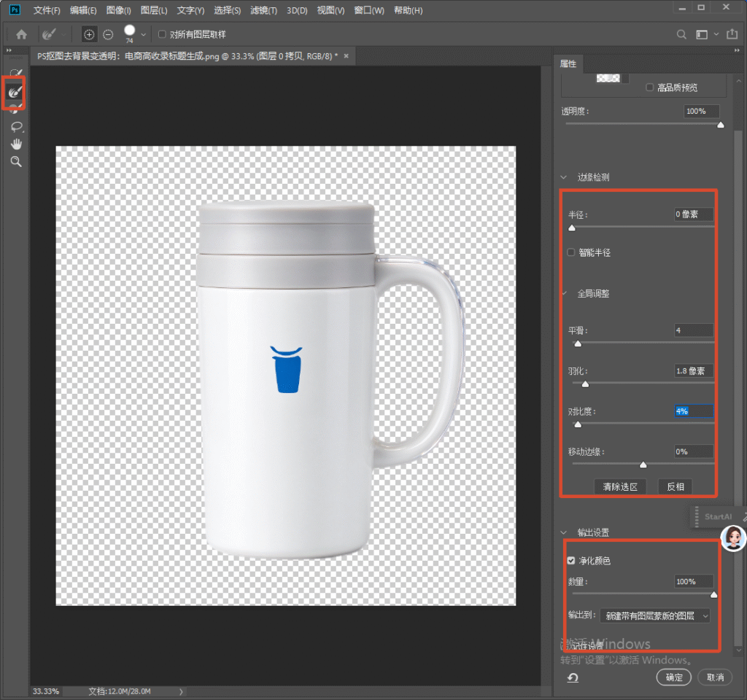Open the brush options dropdown arrow beside 74
Image resolution: width=747 pixels, height=700 pixels.
pos(143,34)
